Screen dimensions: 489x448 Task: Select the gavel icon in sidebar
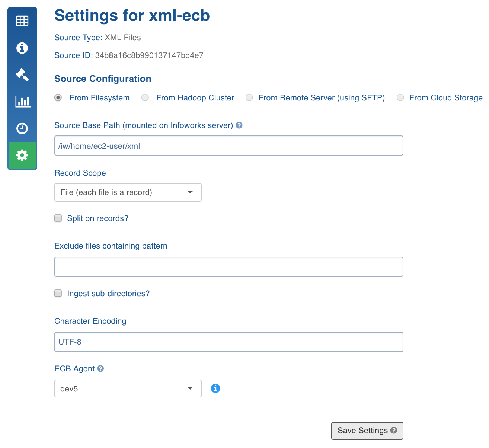(22, 74)
